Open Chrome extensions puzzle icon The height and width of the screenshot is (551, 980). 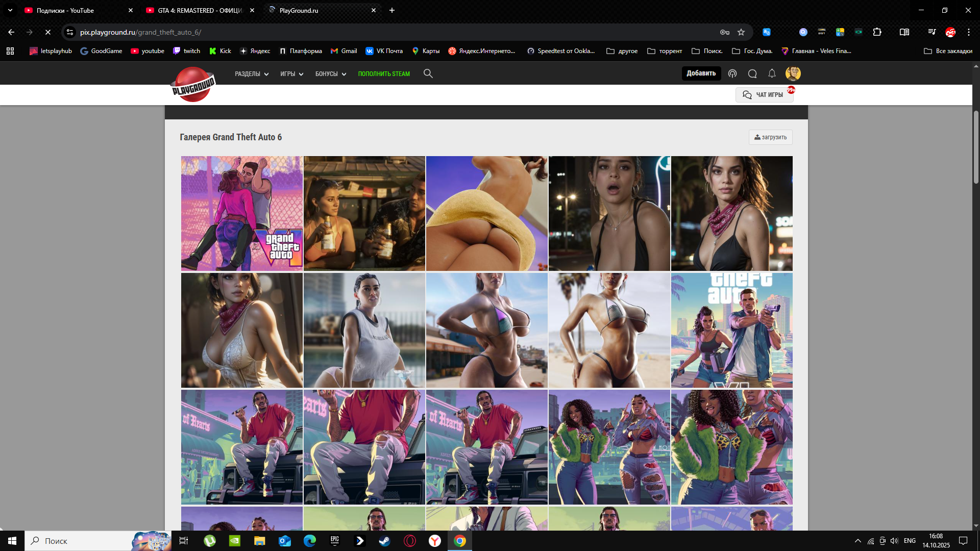coord(877,32)
